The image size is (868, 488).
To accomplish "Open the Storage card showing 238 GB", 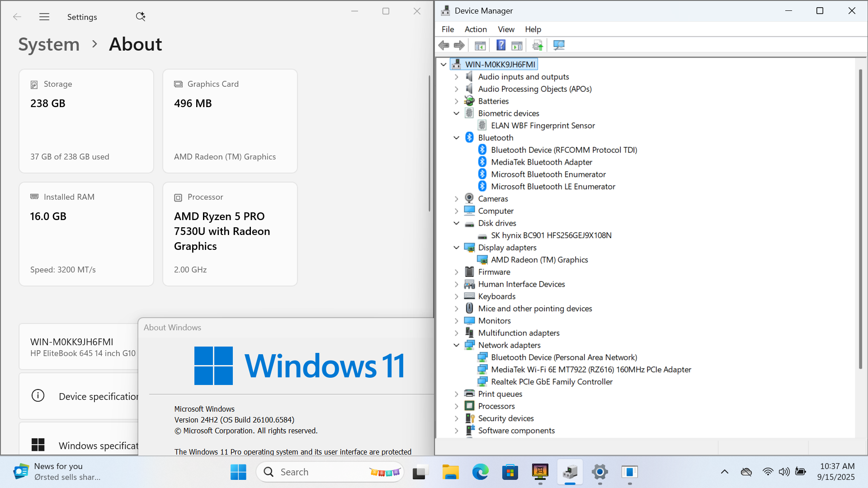I will coord(86,121).
